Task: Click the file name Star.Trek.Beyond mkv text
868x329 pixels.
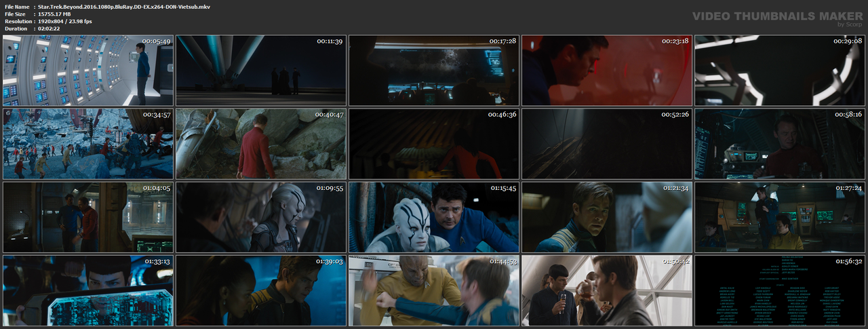Action: [x=124, y=6]
